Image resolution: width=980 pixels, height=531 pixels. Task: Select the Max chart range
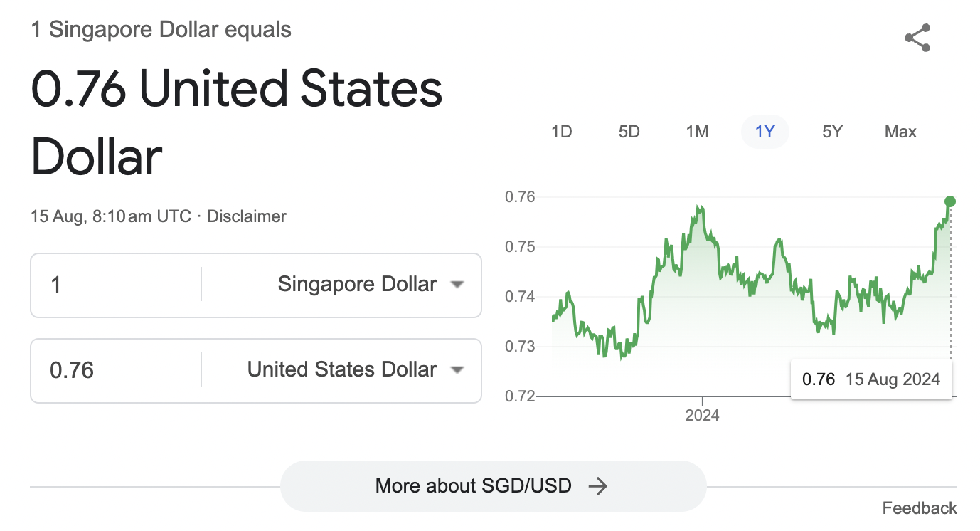(900, 131)
